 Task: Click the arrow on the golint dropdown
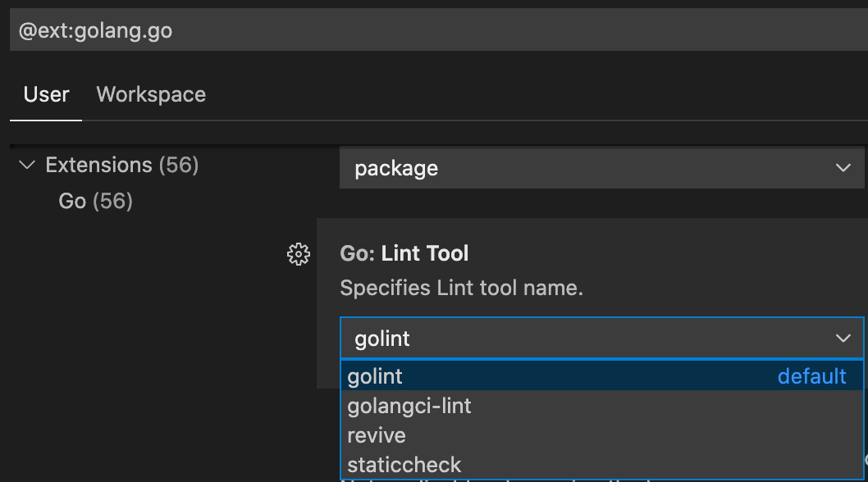coord(843,338)
